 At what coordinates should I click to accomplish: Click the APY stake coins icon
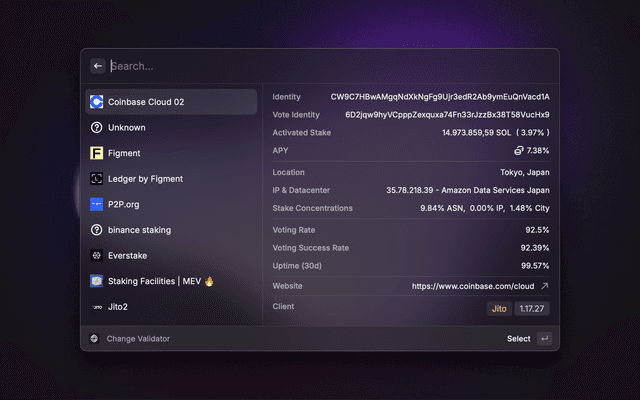[518, 150]
